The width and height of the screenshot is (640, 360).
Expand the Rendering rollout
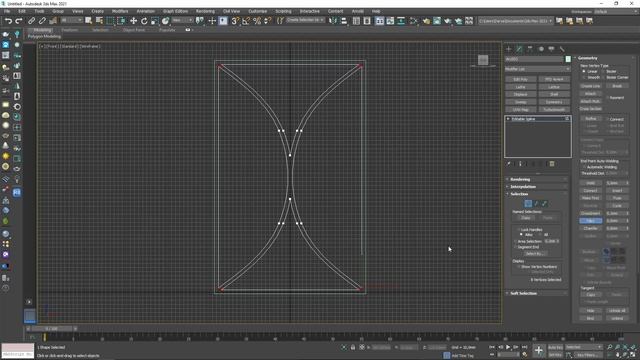click(537, 179)
